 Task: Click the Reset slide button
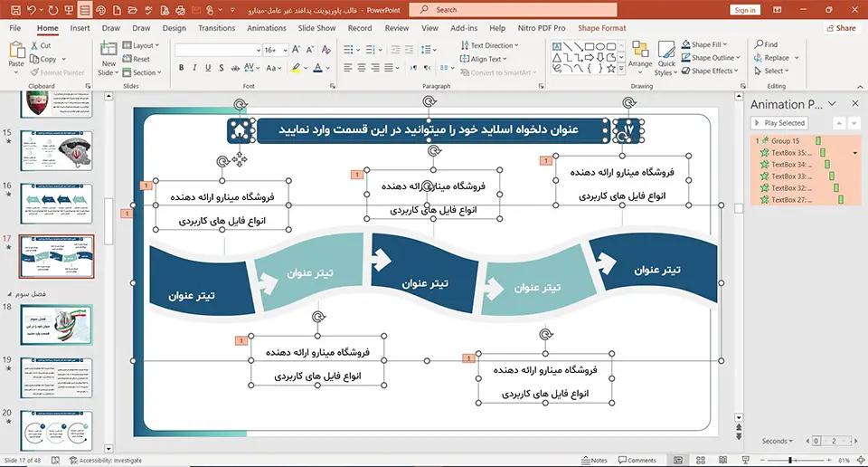pos(137,59)
